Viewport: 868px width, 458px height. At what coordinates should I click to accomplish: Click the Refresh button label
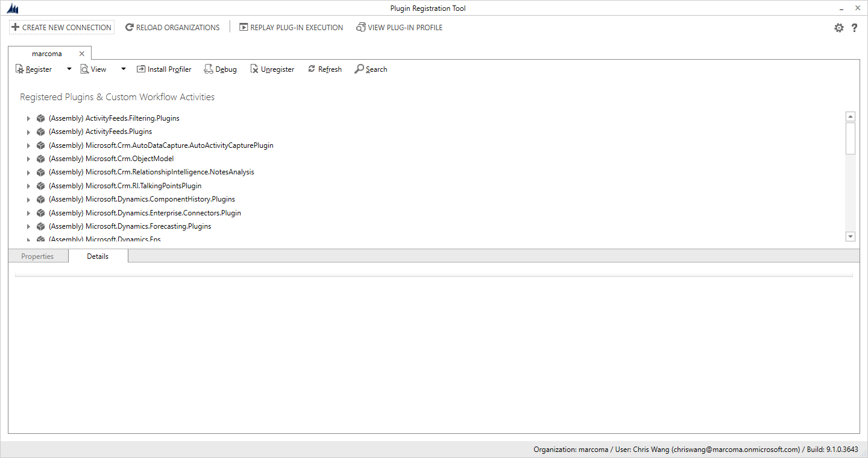pos(330,69)
